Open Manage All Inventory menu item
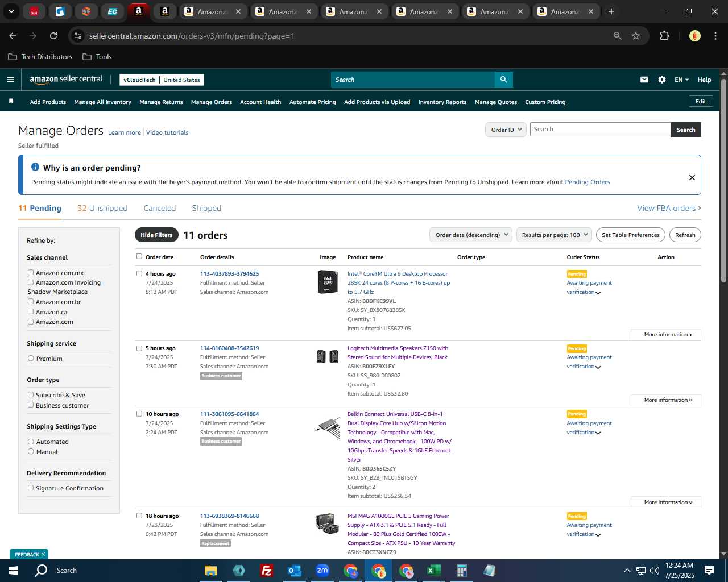The image size is (728, 582). 102,102
